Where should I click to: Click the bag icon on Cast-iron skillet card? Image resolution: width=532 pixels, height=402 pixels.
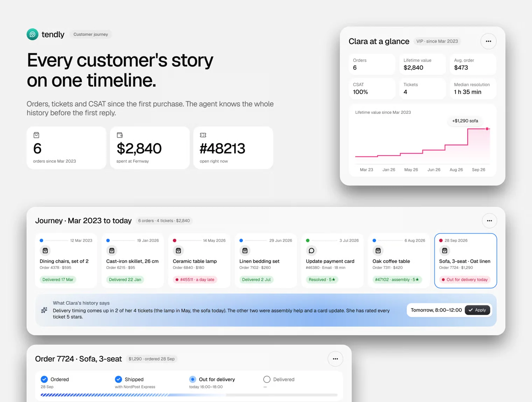click(112, 251)
